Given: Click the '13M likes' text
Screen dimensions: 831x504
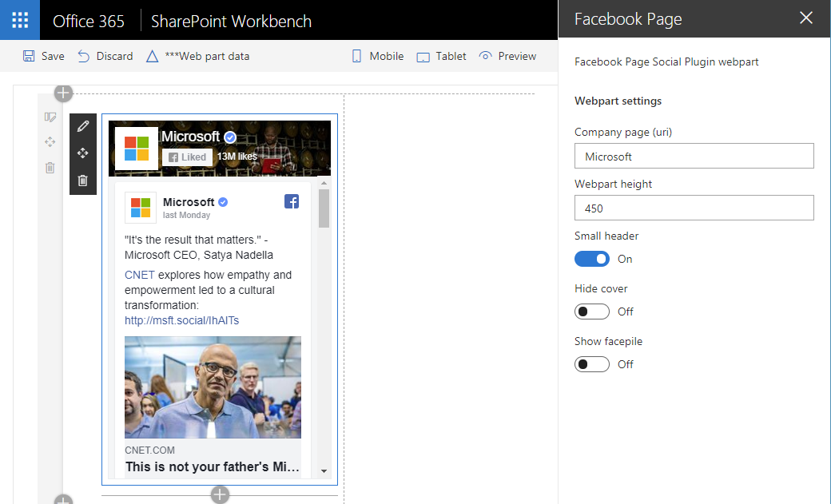Looking at the screenshot, I should pos(237,157).
